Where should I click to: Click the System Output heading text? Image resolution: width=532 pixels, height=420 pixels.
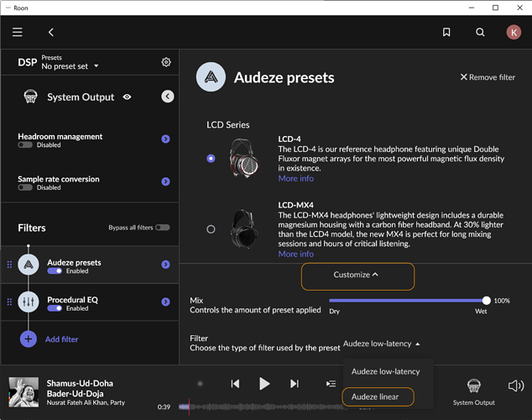point(81,97)
